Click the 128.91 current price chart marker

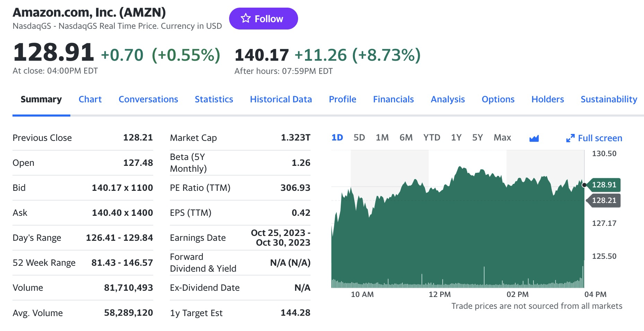(603, 185)
